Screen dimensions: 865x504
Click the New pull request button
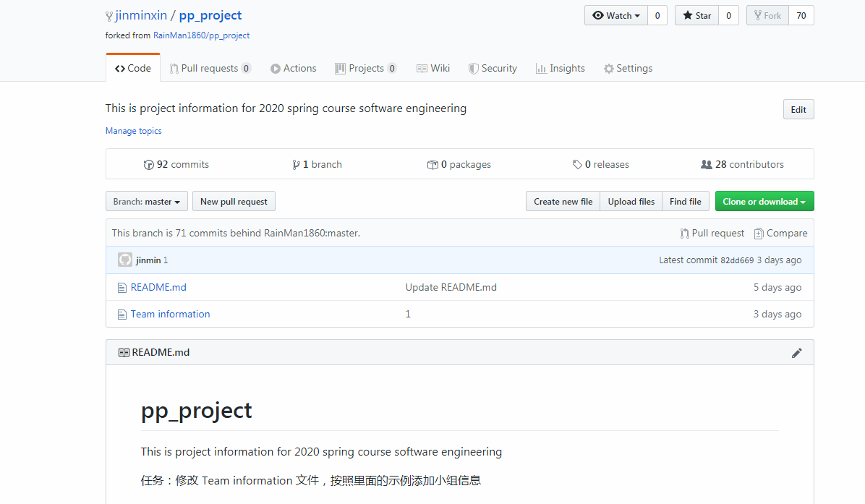234,202
